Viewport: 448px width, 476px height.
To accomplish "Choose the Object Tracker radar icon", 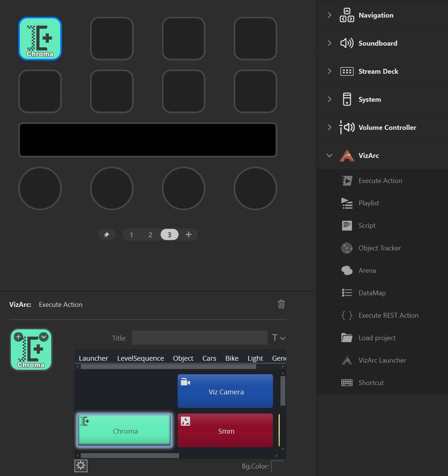I will pos(347,248).
